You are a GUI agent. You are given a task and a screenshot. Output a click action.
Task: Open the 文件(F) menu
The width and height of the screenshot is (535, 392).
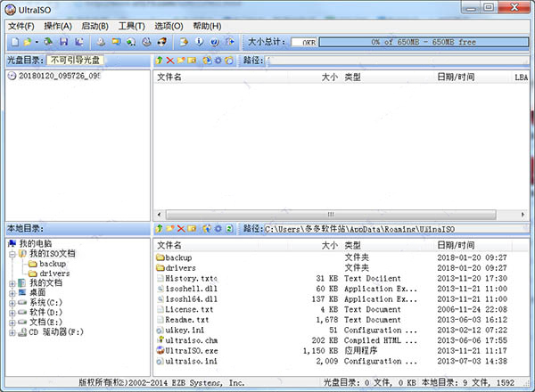point(21,26)
